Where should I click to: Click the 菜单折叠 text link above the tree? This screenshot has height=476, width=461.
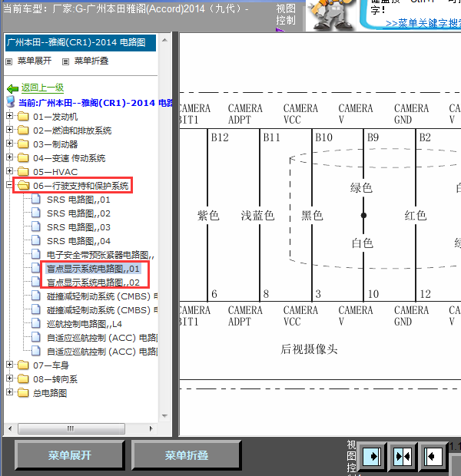[91, 61]
